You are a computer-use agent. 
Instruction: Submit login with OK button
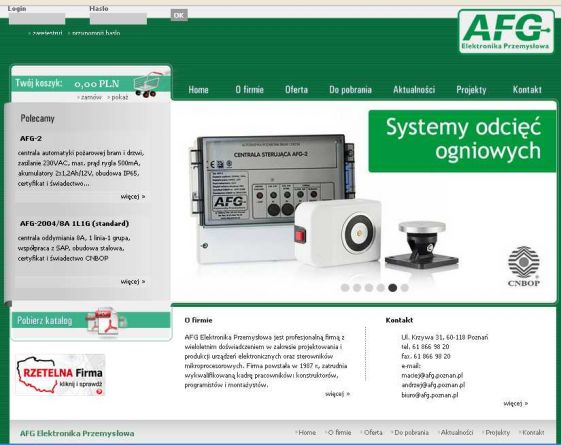179,15
